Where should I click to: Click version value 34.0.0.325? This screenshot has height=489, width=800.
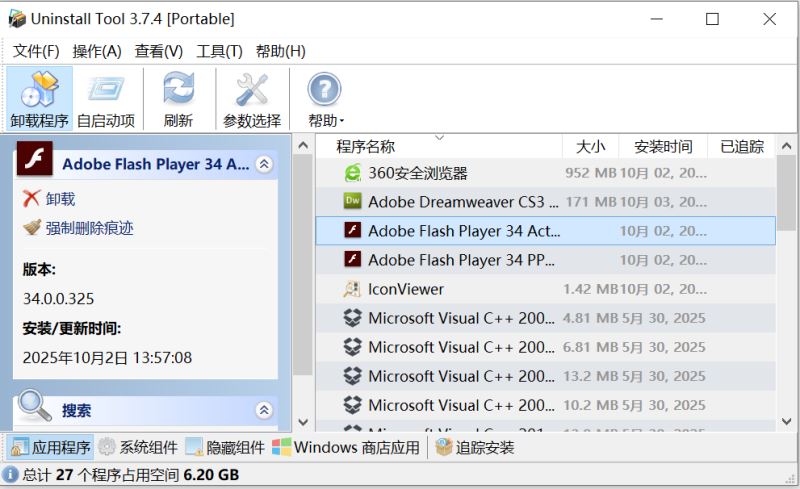(59, 299)
